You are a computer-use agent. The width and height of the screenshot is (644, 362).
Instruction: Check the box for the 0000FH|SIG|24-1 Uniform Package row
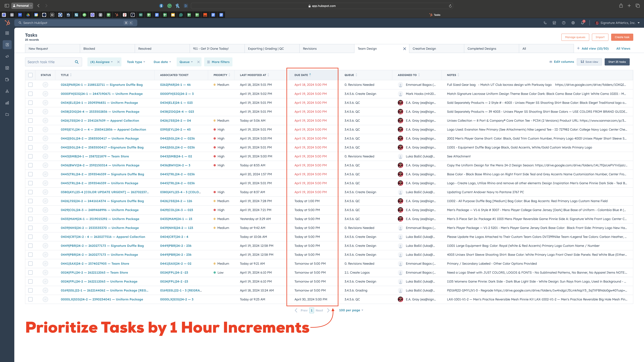[x=31, y=94]
